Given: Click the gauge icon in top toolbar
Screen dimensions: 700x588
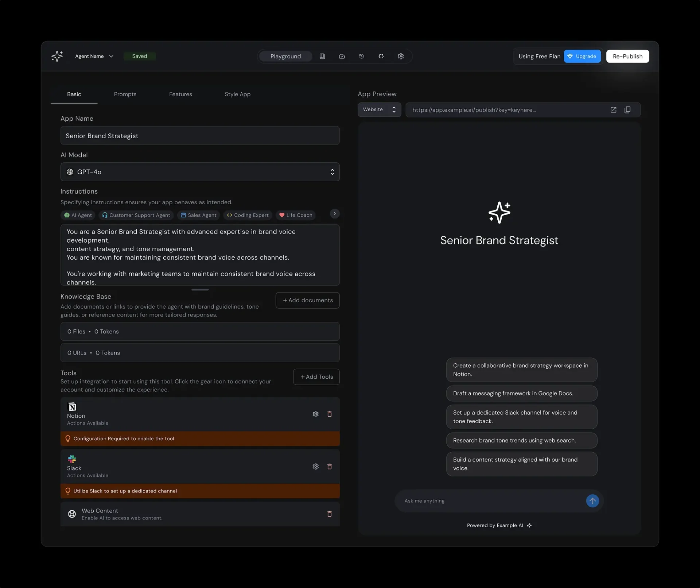Looking at the screenshot, I should (x=342, y=56).
